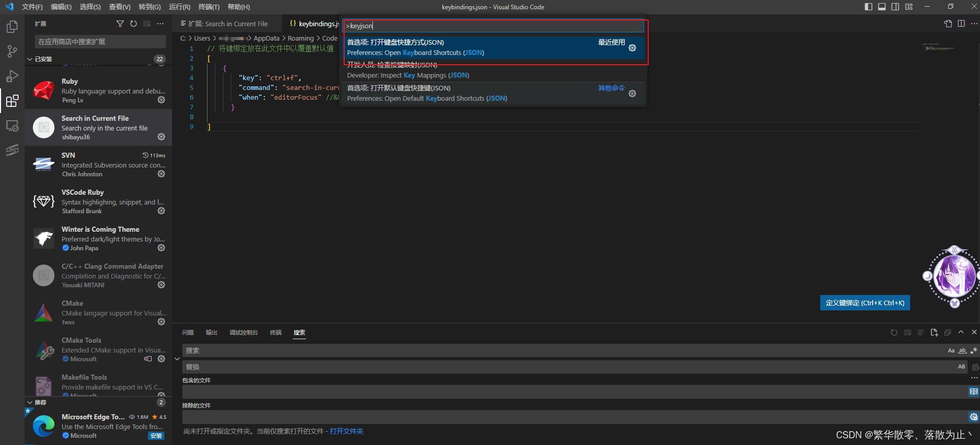Image resolution: width=980 pixels, height=445 pixels.
Task: Toggle regular expression search
Action: 973,350
